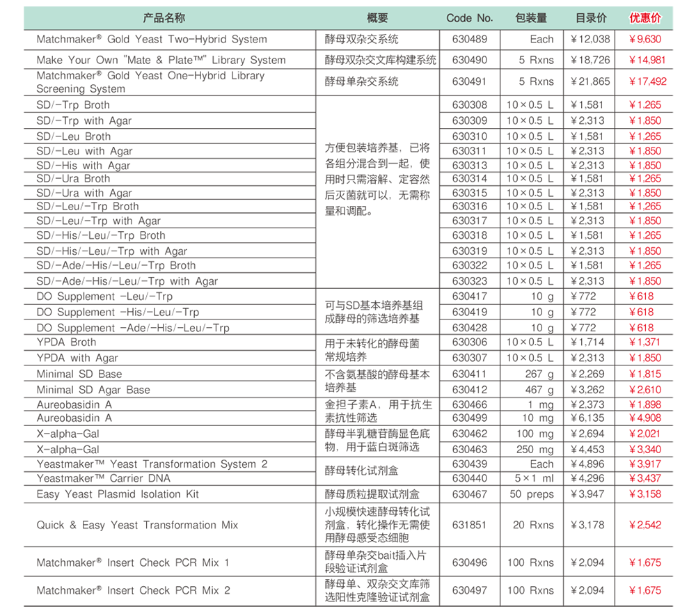This screenshot has height=616, width=696.
Task: Click the package amount 467 g
Action: 539,390
